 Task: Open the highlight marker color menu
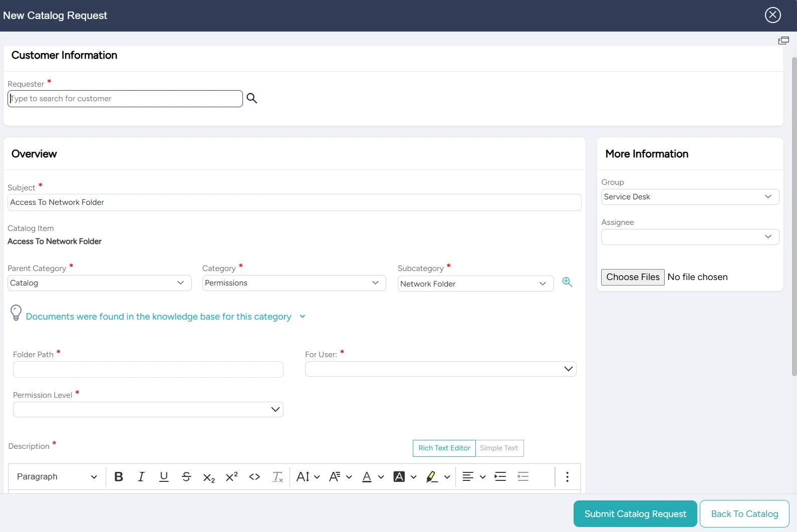coord(438,477)
